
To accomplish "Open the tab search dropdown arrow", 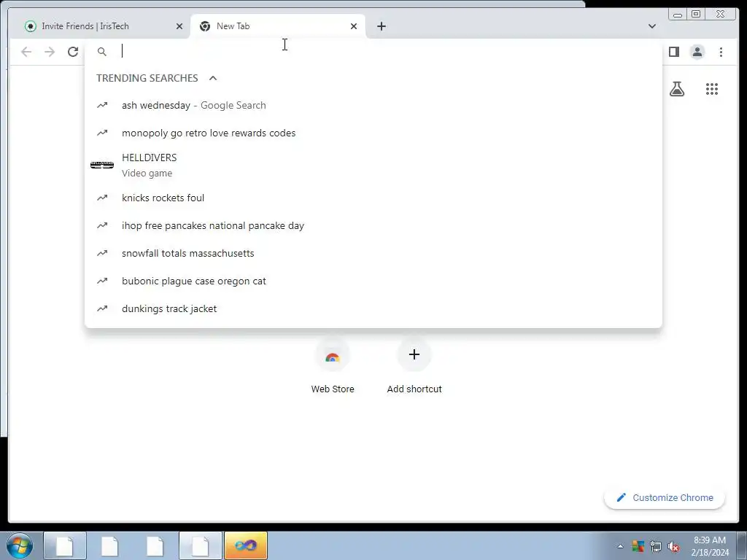I will 651,26.
